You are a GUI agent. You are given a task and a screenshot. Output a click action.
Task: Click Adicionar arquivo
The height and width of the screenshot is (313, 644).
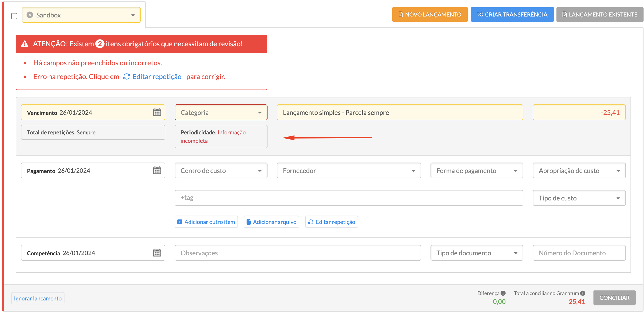tap(271, 222)
